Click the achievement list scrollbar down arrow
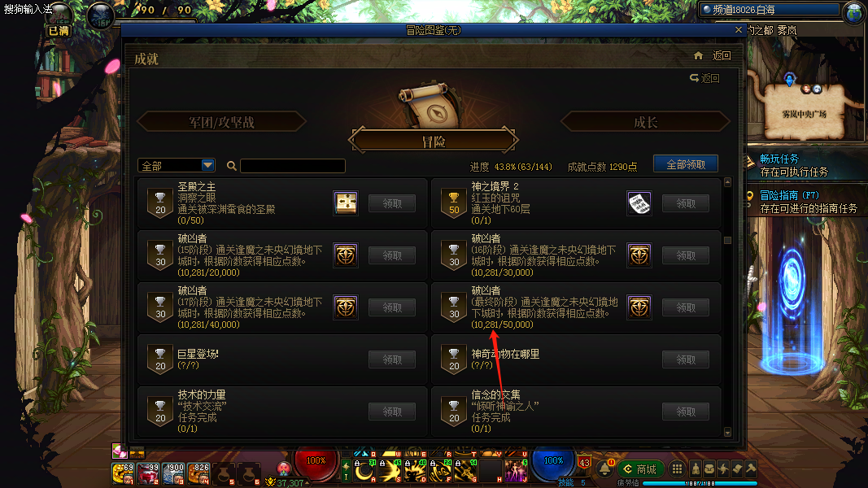 727,432
